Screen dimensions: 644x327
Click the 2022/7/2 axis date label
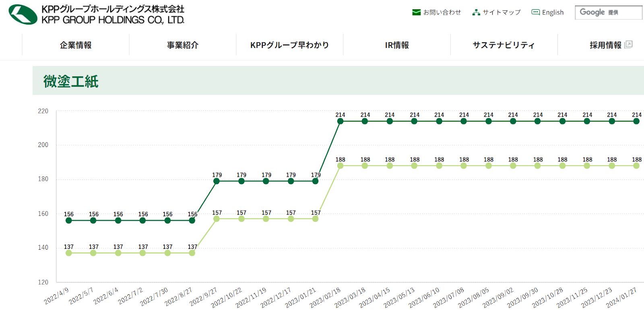[x=130, y=296]
